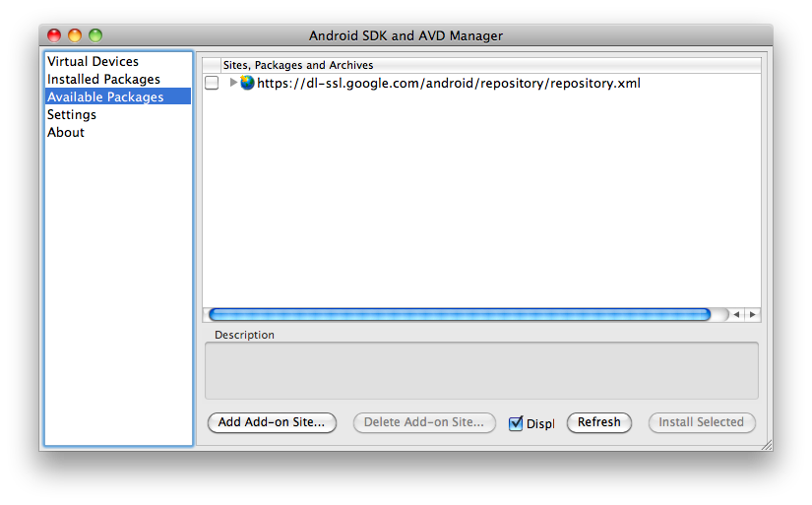Click the blue horizontal scrollbar thumb
The height and width of the screenshot is (505, 812).
pos(459,315)
